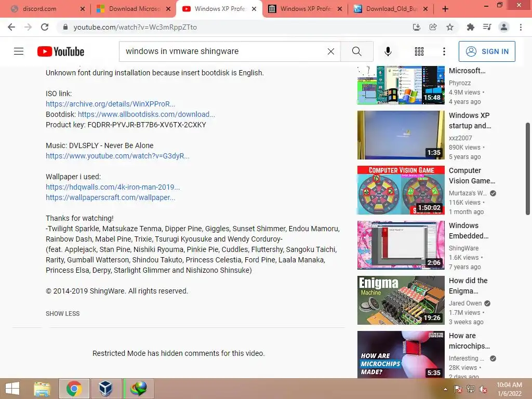Open VirtualBox from taskbar
Viewport: 532px width, 399px height.
click(106, 389)
